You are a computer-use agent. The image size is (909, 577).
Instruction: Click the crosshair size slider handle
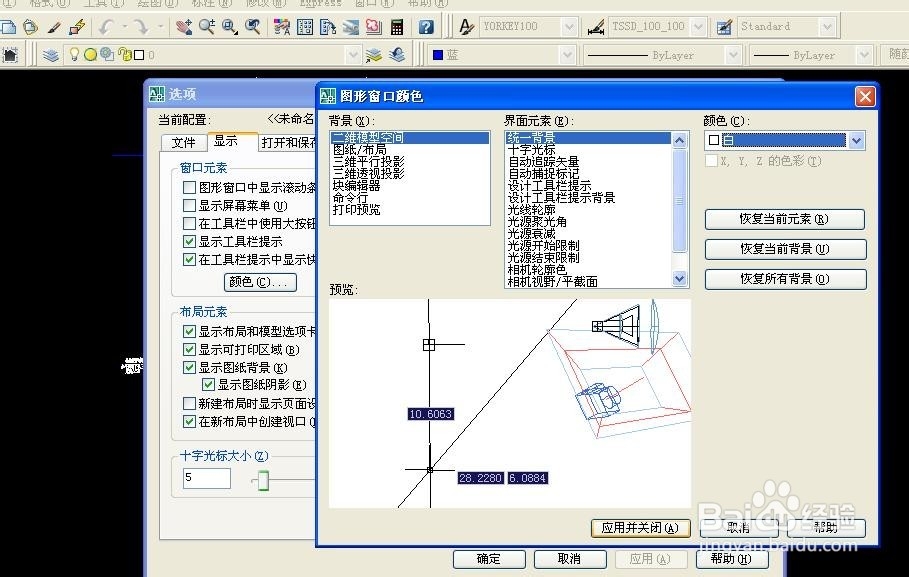pos(263,480)
